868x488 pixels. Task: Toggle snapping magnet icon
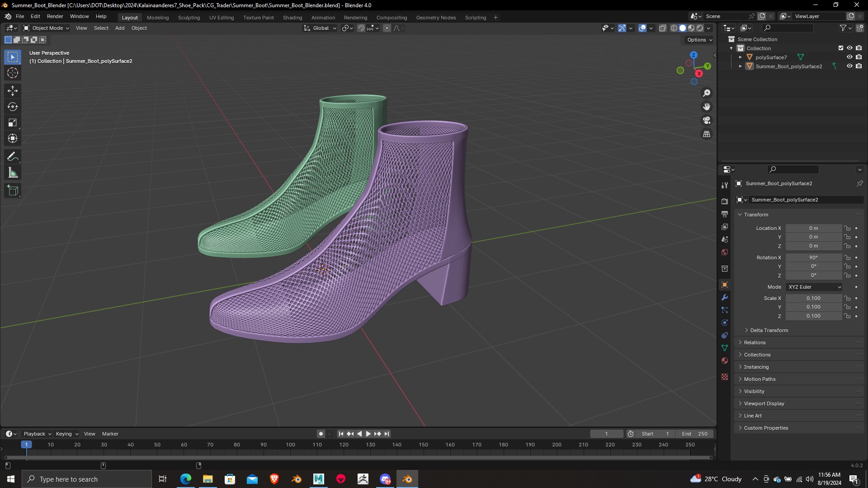(x=361, y=28)
